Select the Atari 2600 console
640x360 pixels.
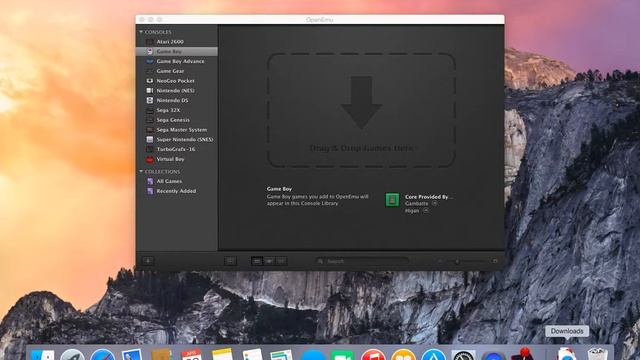point(176,42)
